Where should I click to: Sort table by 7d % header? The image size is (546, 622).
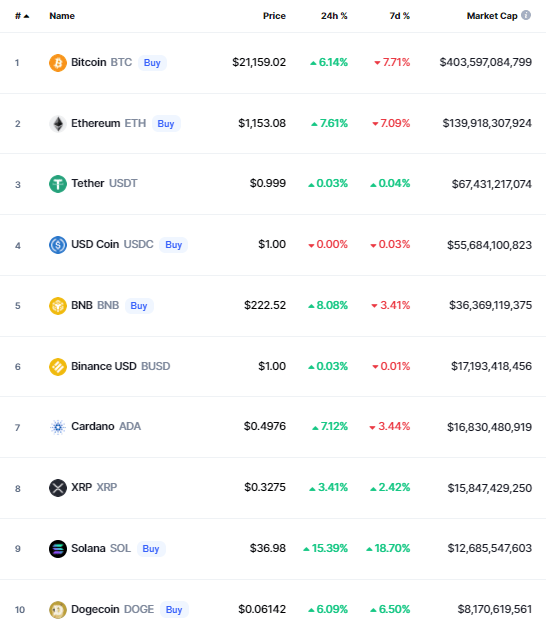click(400, 16)
